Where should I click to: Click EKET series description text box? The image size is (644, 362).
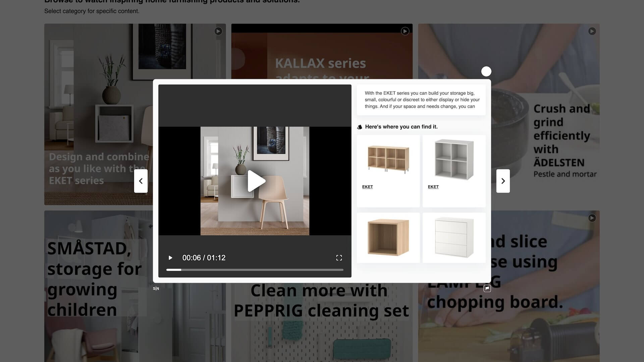[x=421, y=100]
